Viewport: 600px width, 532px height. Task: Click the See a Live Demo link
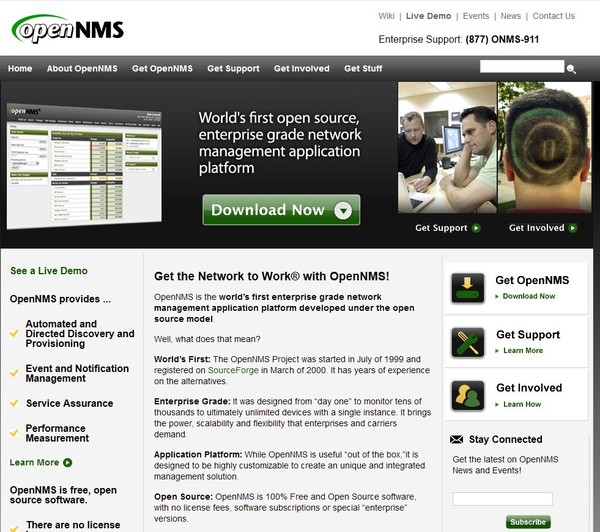click(49, 271)
